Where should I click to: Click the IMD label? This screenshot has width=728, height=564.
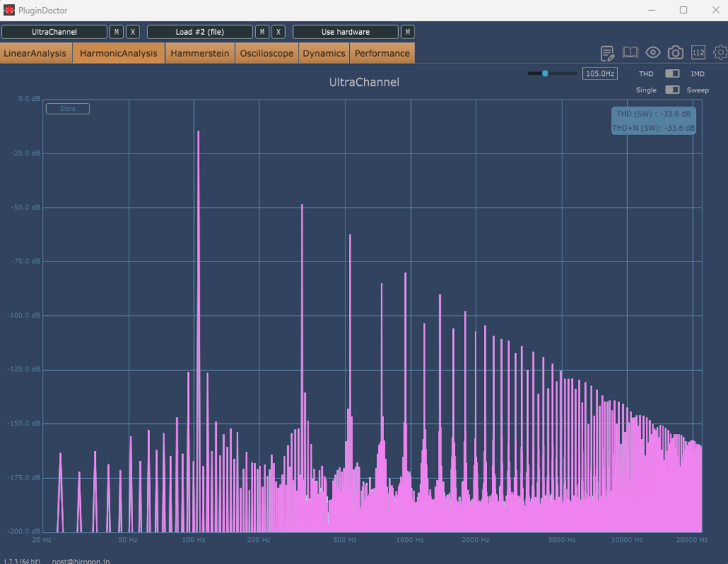697,74
